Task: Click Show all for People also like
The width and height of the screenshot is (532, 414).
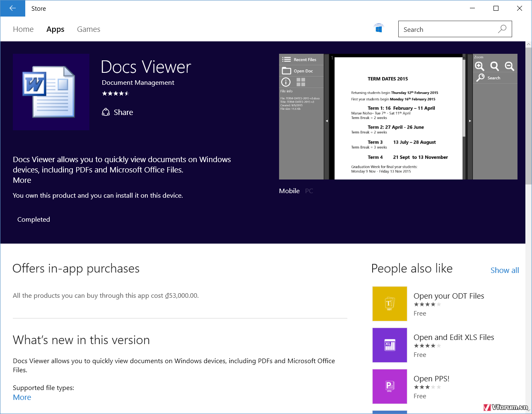Action: pos(505,270)
